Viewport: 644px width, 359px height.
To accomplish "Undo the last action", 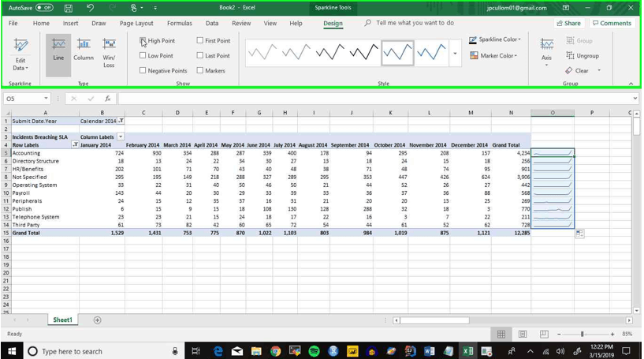I will click(x=90, y=8).
